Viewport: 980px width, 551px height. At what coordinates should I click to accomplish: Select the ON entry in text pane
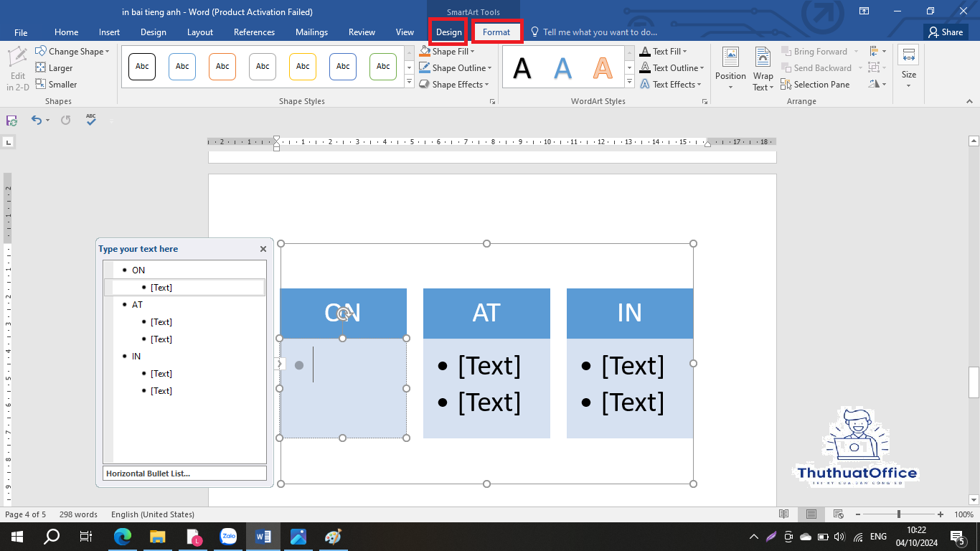138,270
